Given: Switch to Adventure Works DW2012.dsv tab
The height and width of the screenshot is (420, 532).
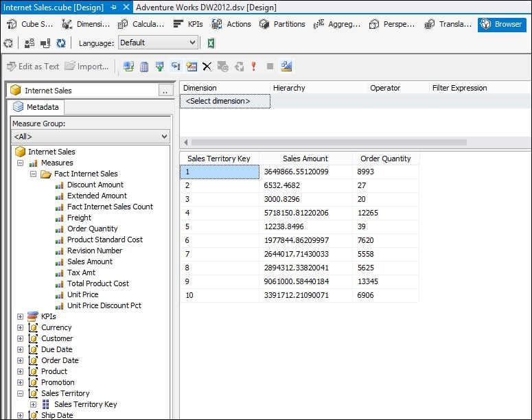Looking at the screenshot, I should pyautogui.click(x=207, y=7).
